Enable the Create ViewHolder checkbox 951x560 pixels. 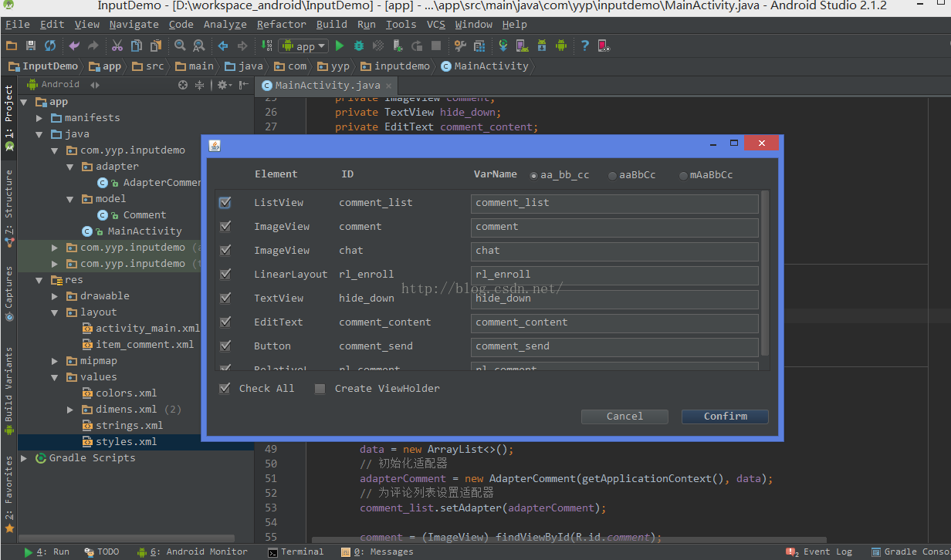tap(320, 389)
